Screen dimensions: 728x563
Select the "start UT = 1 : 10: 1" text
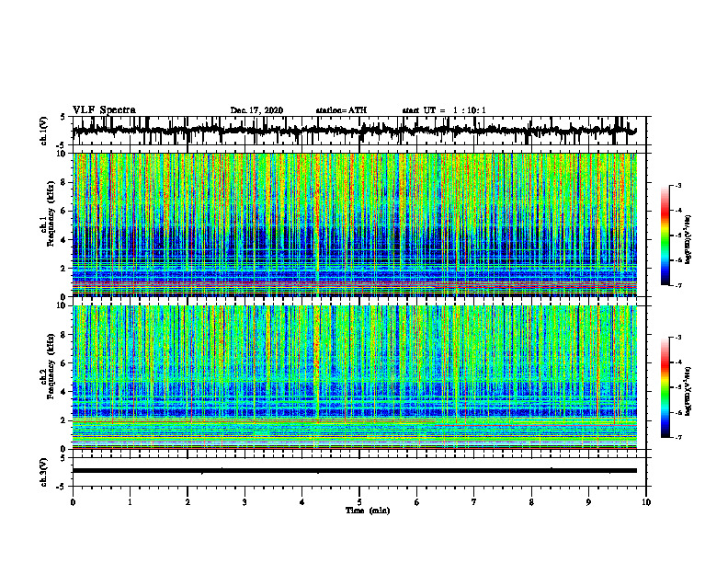tap(444, 110)
